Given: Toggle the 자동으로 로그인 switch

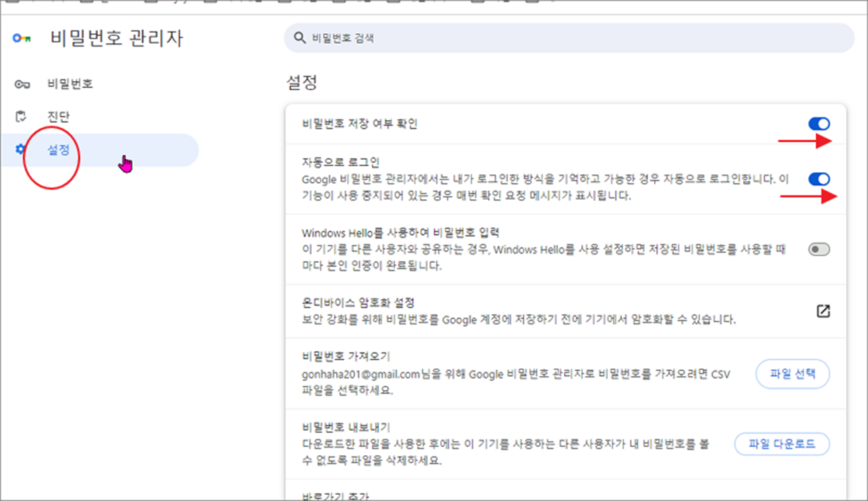Looking at the screenshot, I should click(x=819, y=180).
